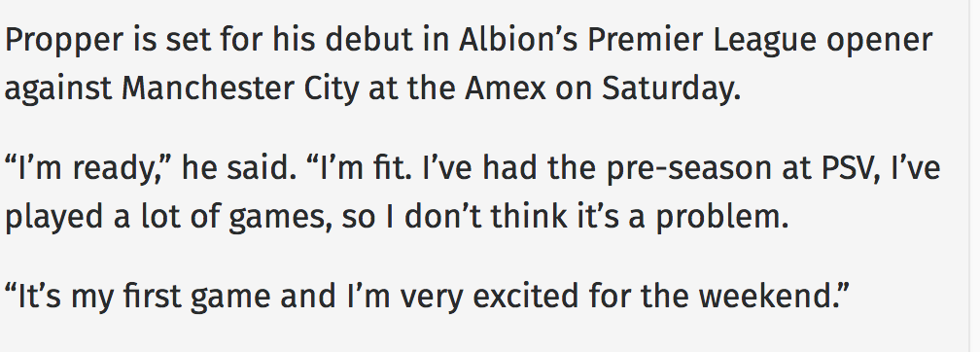Click the word "debut" in the article
The width and height of the screenshot is (980, 352).
(368, 40)
